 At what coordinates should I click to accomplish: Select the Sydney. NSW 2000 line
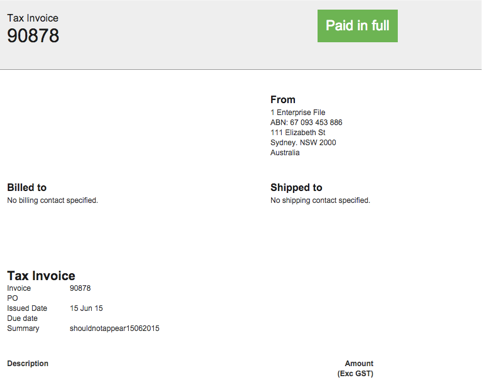tap(303, 142)
